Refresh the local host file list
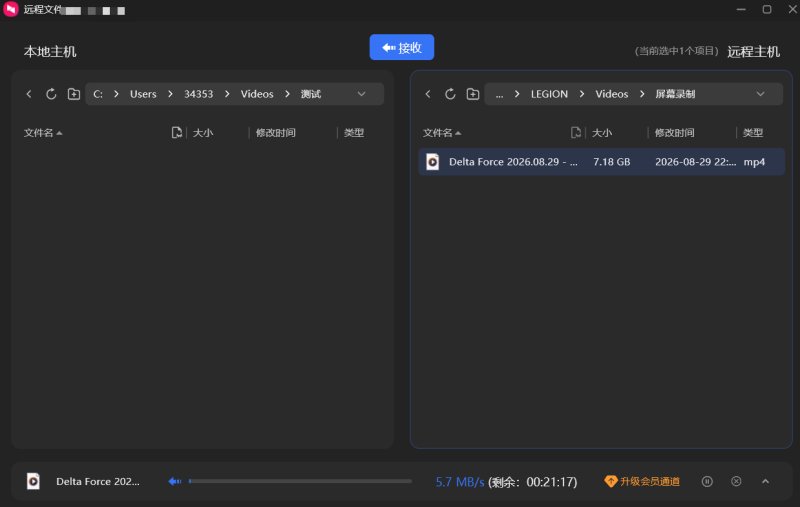 [51, 94]
